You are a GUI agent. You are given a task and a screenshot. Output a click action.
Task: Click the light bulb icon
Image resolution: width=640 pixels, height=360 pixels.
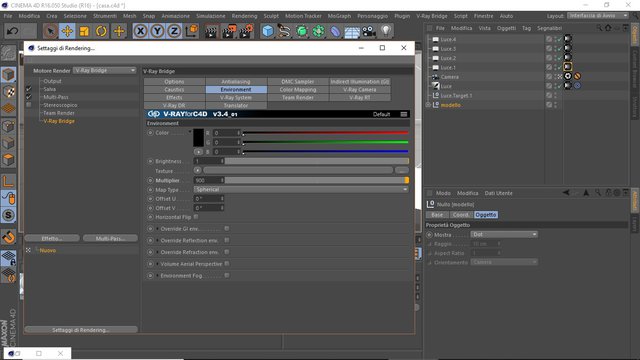click(386, 31)
